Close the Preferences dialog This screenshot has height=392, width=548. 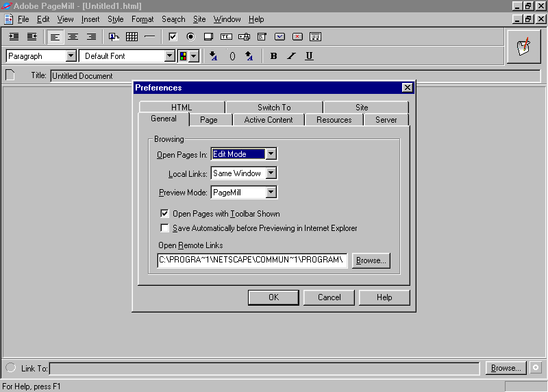click(x=407, y=88)
